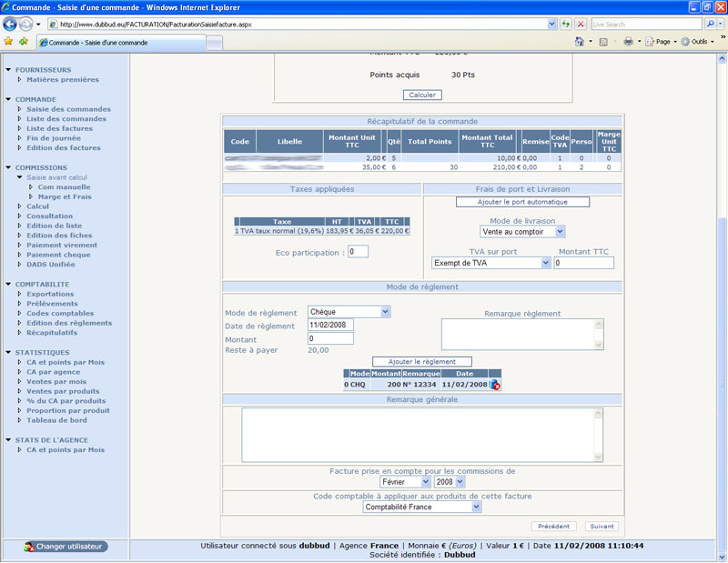Open the Mode de règlement dropdown

[x=385, y=312]
